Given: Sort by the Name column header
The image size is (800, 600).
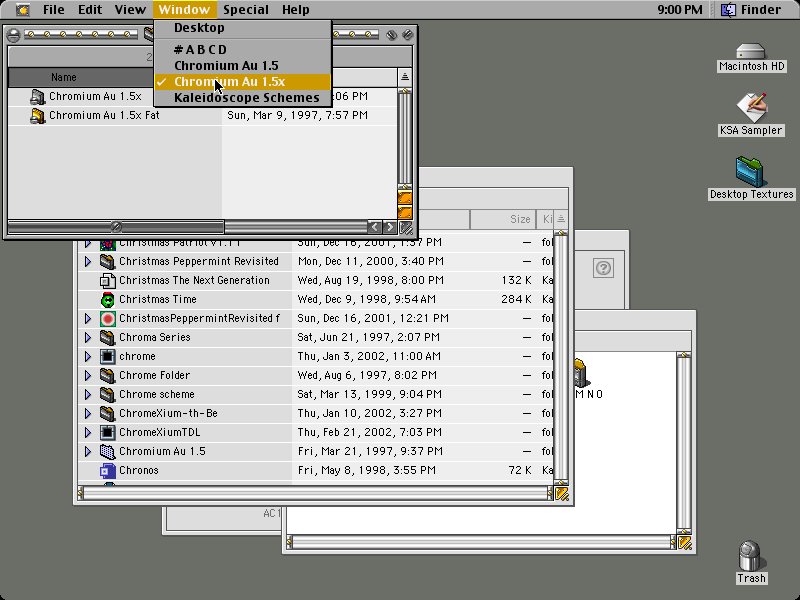Looking at the screenshot, I should tap(82, 78).
